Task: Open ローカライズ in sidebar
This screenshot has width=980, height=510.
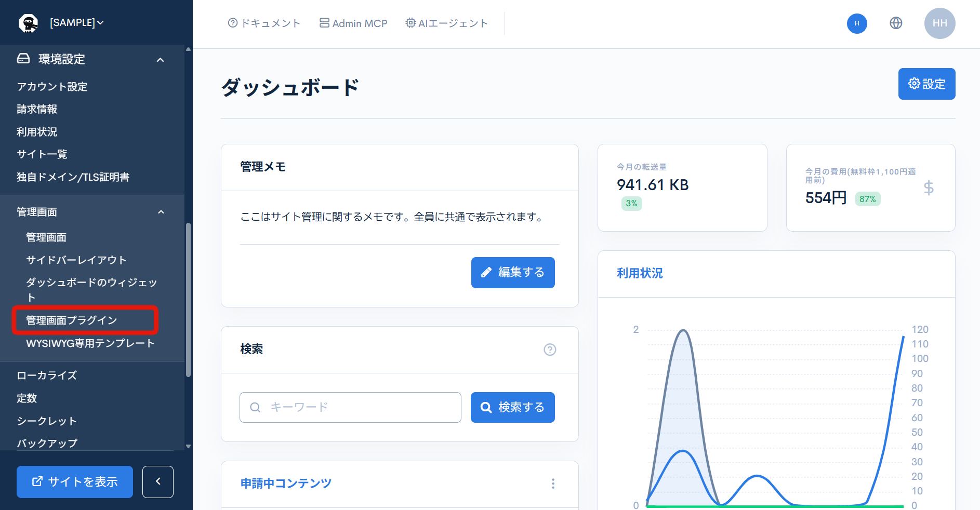Action: coord(47,375)
